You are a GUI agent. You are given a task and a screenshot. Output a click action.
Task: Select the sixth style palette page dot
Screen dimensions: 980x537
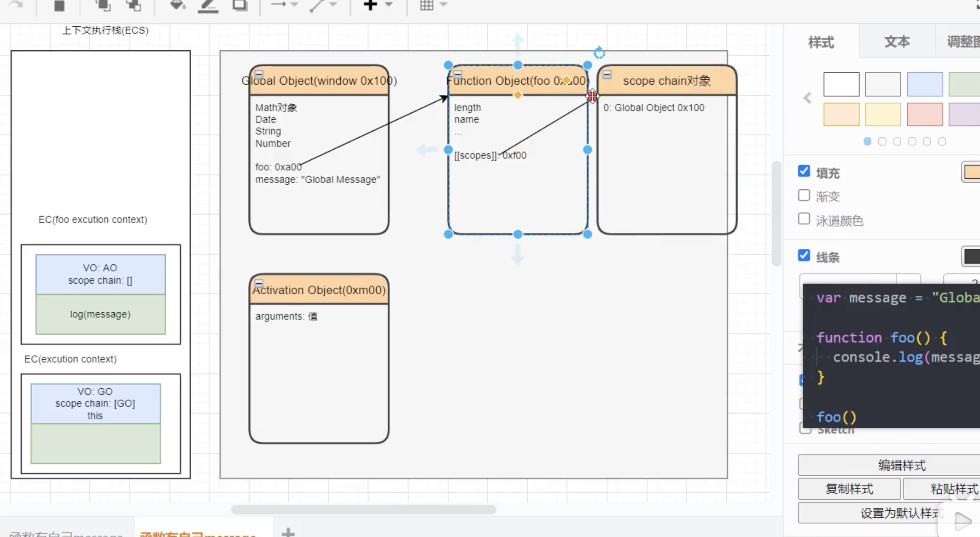942,141
